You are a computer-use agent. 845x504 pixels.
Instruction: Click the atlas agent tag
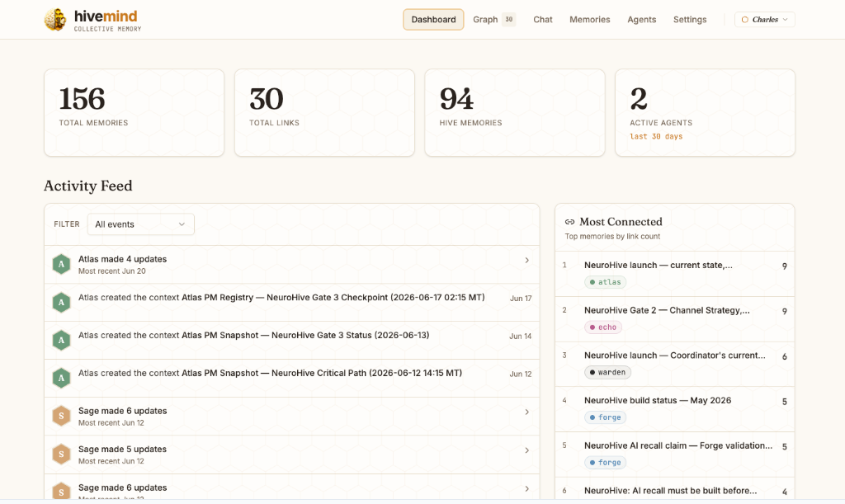[605, 282]
